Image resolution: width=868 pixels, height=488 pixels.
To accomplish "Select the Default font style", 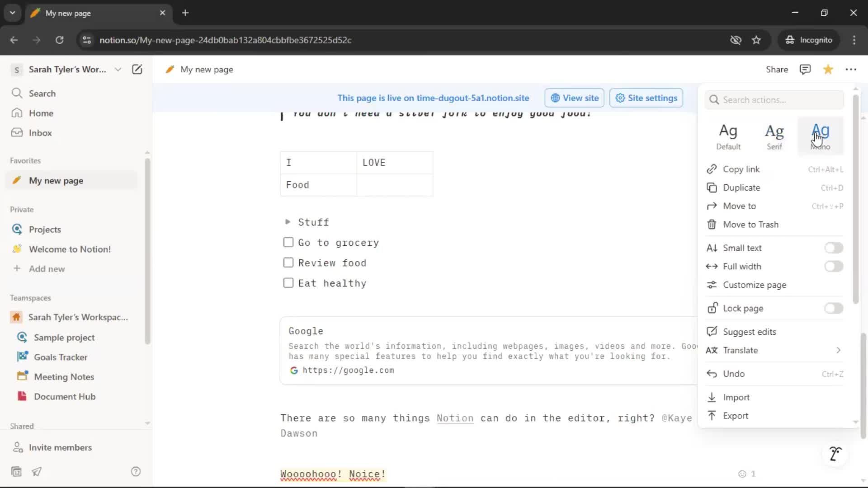I will coord(728,136).
